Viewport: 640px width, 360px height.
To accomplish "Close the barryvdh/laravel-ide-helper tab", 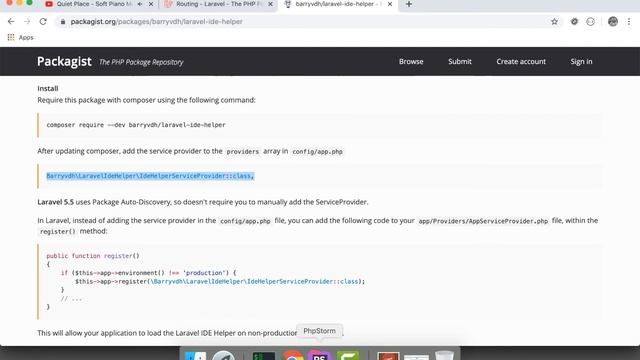I will [x=390, y=4].
